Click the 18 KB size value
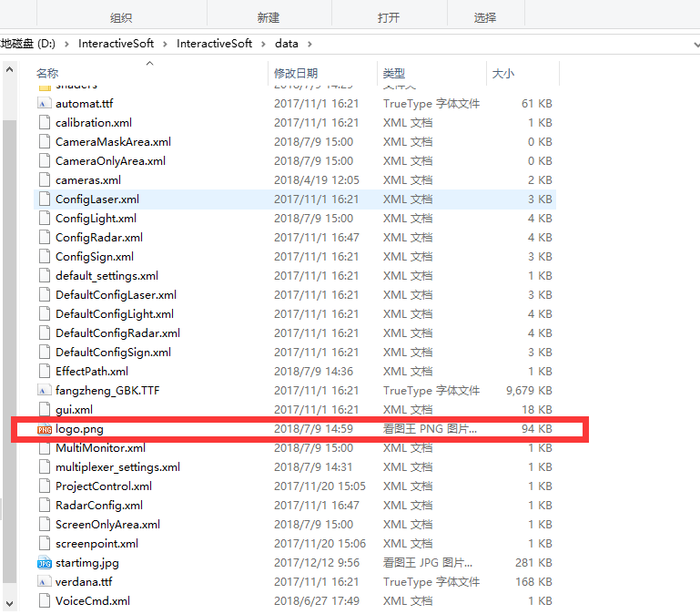The width and height of the screenshot is (700, 614). pyautogui.click(x=537, y=410)
